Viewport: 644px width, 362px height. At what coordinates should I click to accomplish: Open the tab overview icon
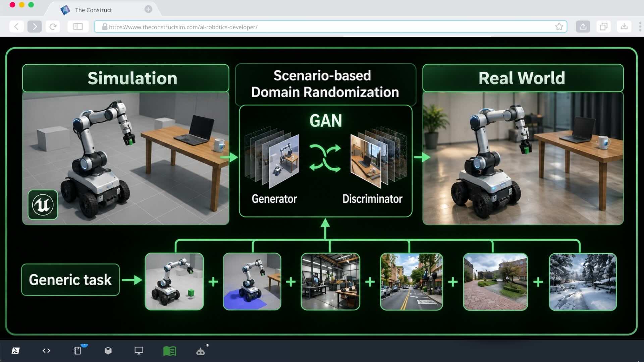[x=603, y=26]
